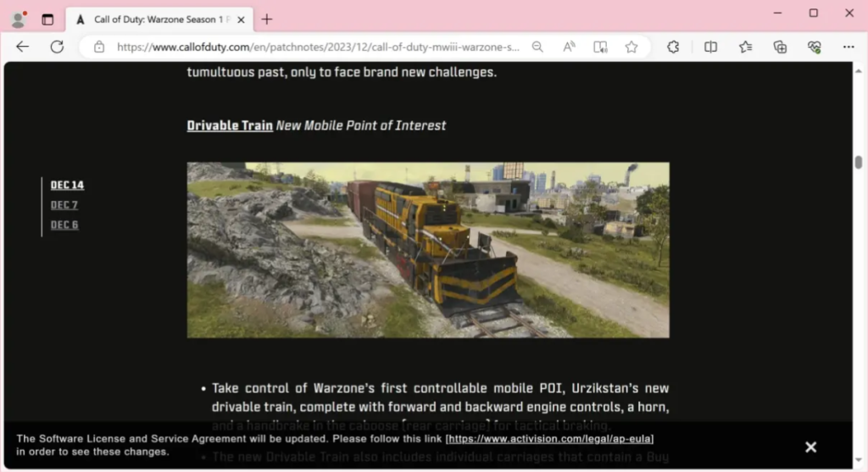This screenshot has height=472, width=868.
Task: Open a new tab with the plus button
Action: (267, 19)
